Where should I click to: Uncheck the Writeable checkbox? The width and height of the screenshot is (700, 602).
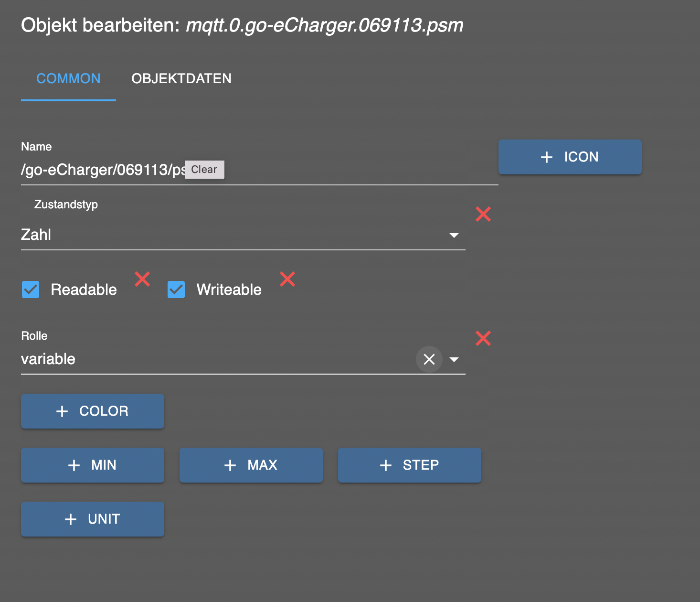click(x=176, y=290)
